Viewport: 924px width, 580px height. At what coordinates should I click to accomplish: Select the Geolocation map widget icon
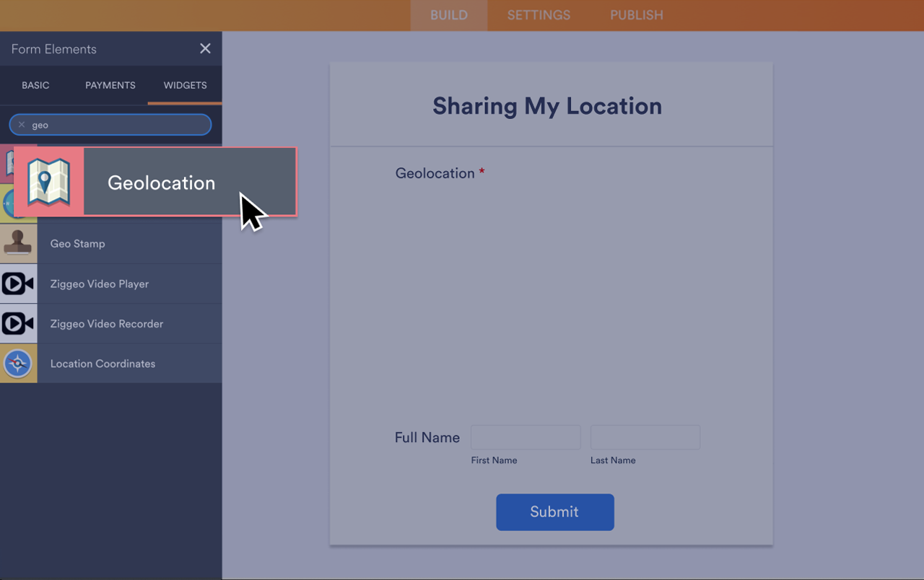click(x=48, y=183)
